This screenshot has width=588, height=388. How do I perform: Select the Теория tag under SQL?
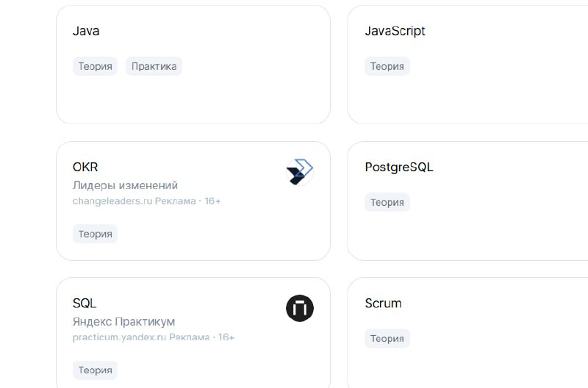pos(95,370)
